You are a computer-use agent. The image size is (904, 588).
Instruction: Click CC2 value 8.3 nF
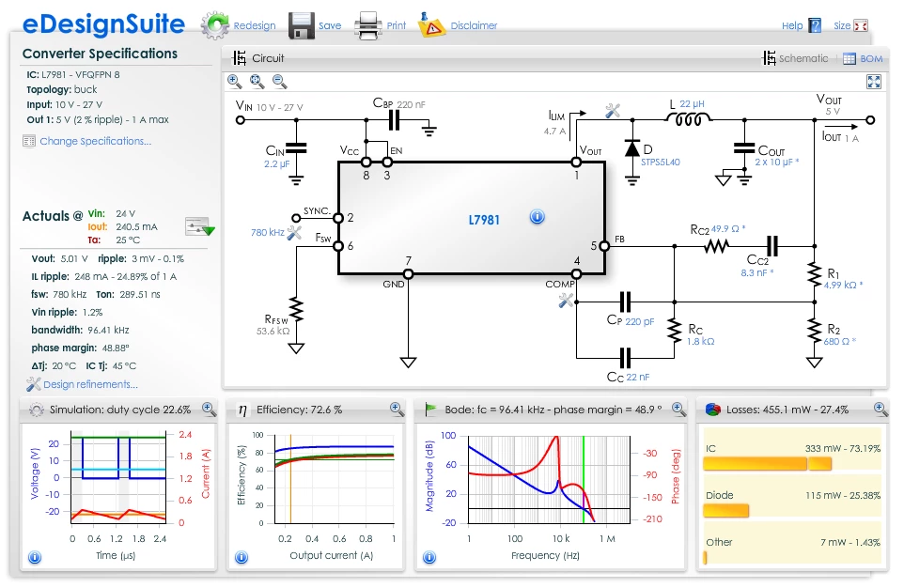[757, 272]
